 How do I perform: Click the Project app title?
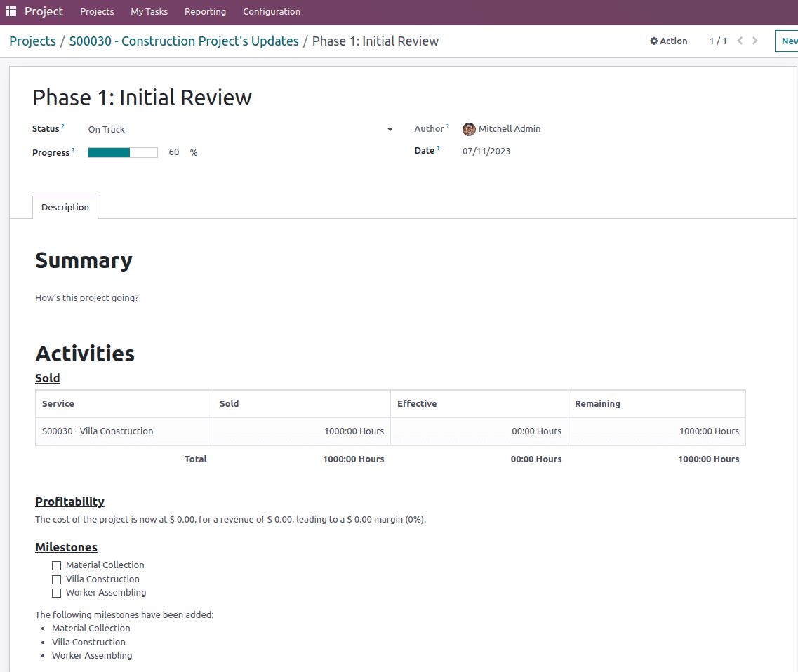click(x=44, y=11)
